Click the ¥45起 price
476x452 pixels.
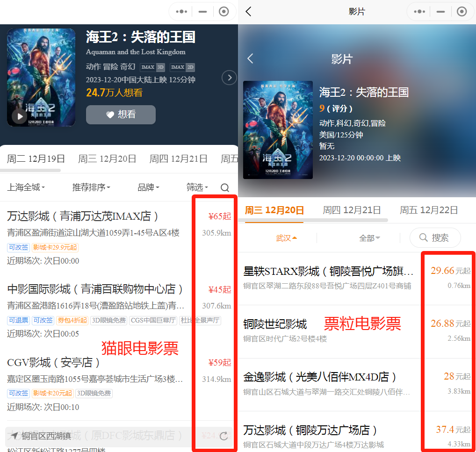pyautogui.click(x=219, y=290)
